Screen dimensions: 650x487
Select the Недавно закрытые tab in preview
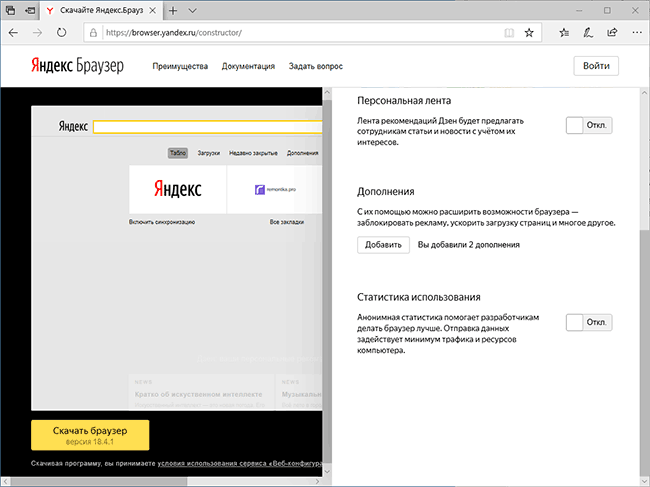pos(253,153)
